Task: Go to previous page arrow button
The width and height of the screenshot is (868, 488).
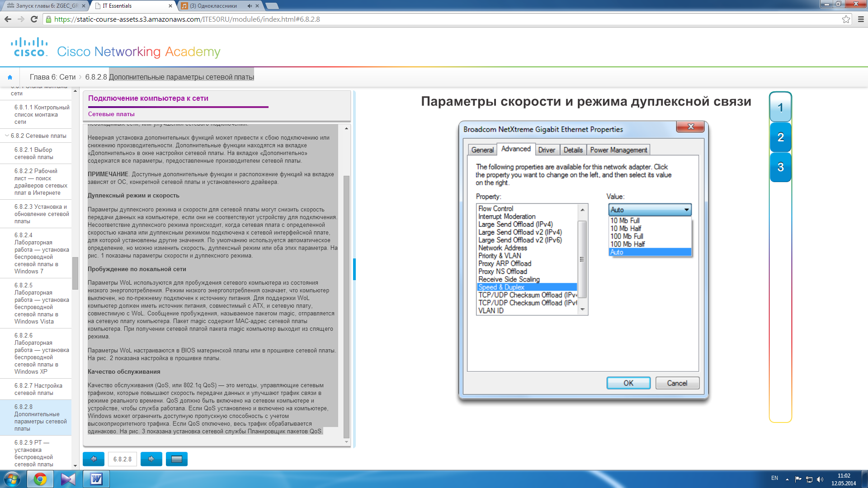Action: click(x=94, y=459)
